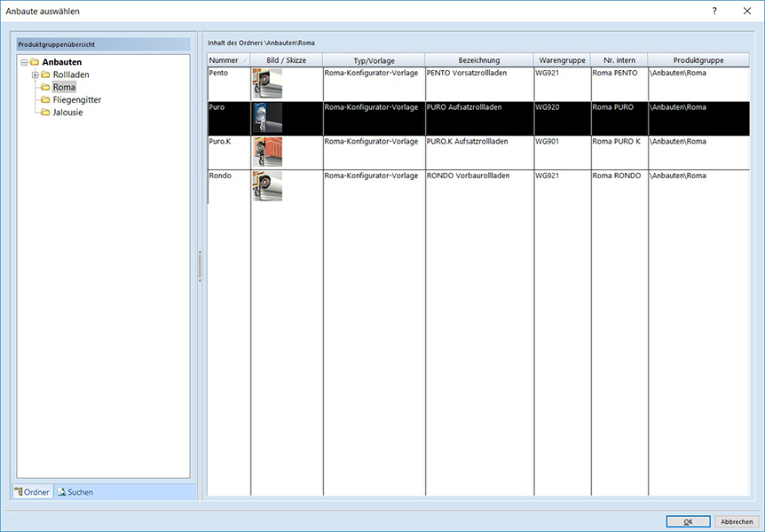Select the Puro.K row number cell

229,153
